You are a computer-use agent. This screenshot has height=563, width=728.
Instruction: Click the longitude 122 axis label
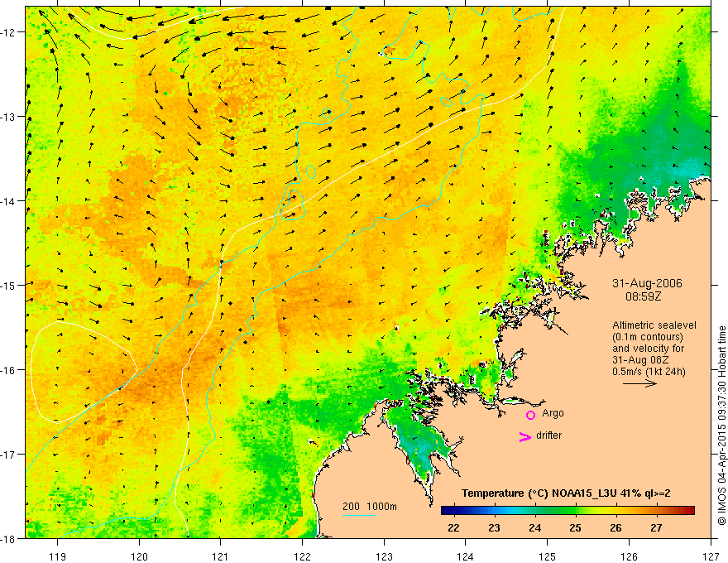click(x=302, y=556)
